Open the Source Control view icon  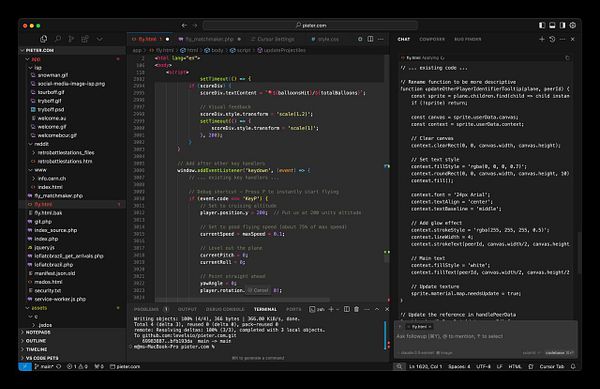pyautogui.click(x=71, y=39)
